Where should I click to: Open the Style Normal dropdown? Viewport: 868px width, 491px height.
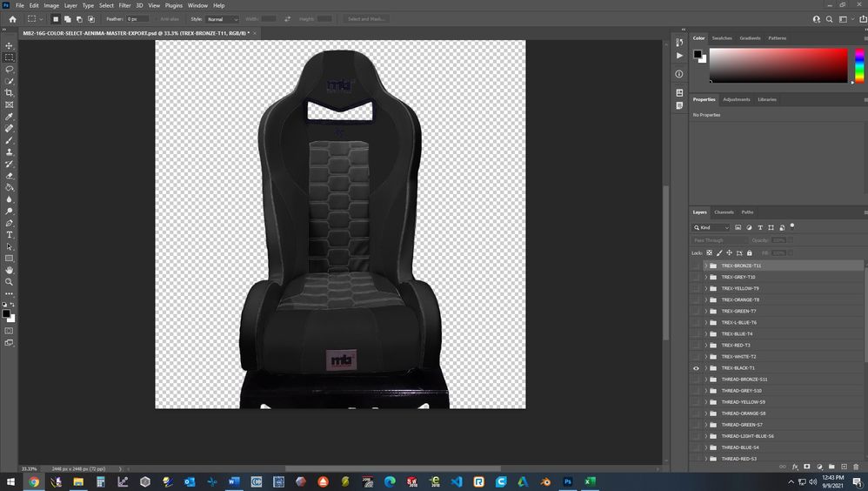click(x=222, y=19)
